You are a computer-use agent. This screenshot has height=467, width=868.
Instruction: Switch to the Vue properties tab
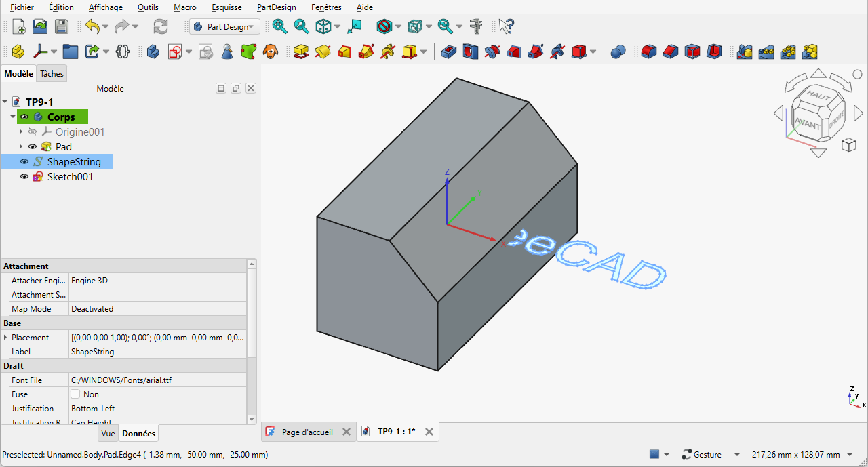coord(108,433)
